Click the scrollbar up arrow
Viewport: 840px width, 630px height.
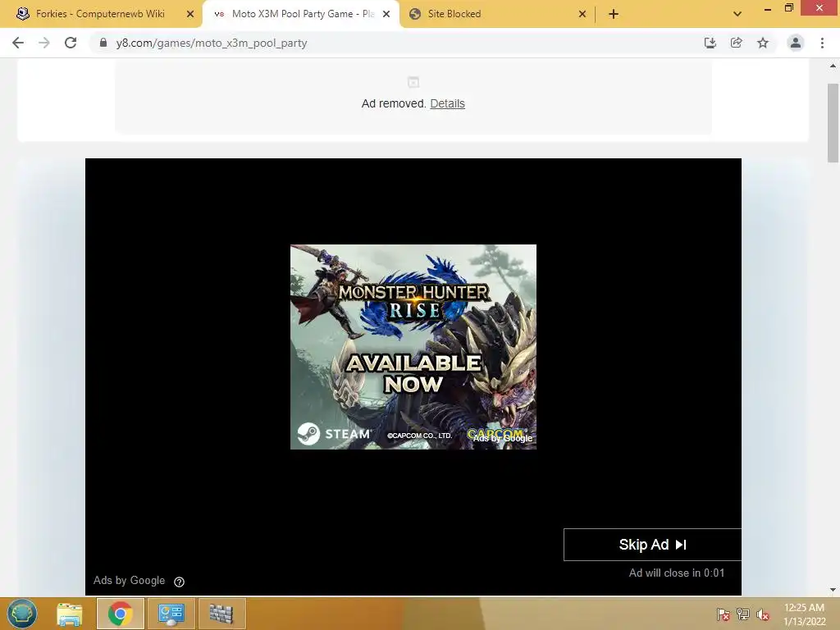click(x=833, y=66)
